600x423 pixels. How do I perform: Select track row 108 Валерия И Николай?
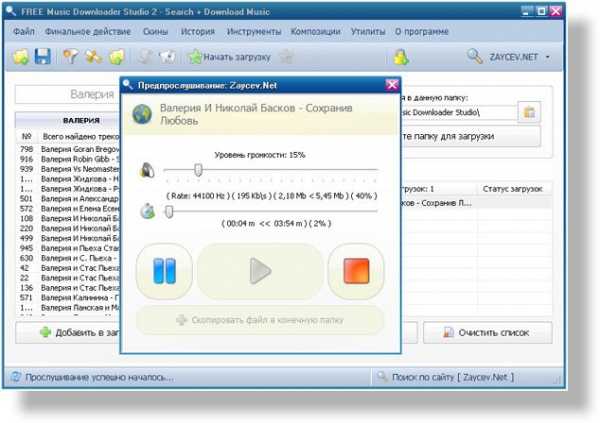coord(69,219)
